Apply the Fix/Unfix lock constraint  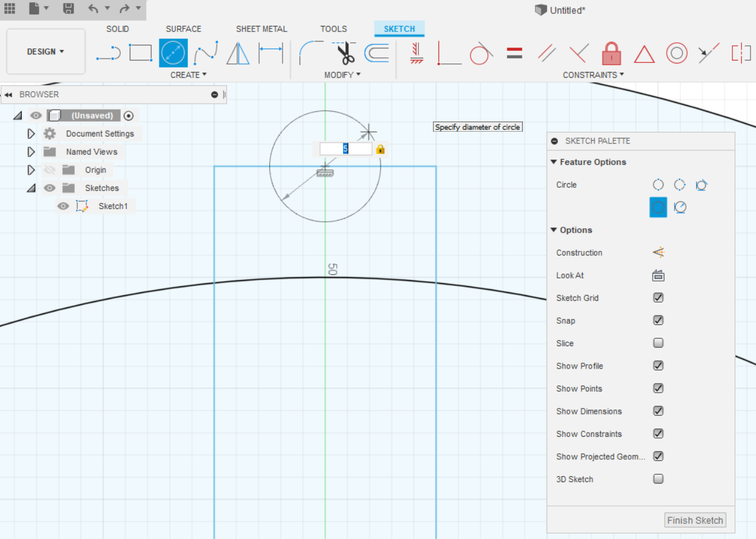tap(612, 53)
